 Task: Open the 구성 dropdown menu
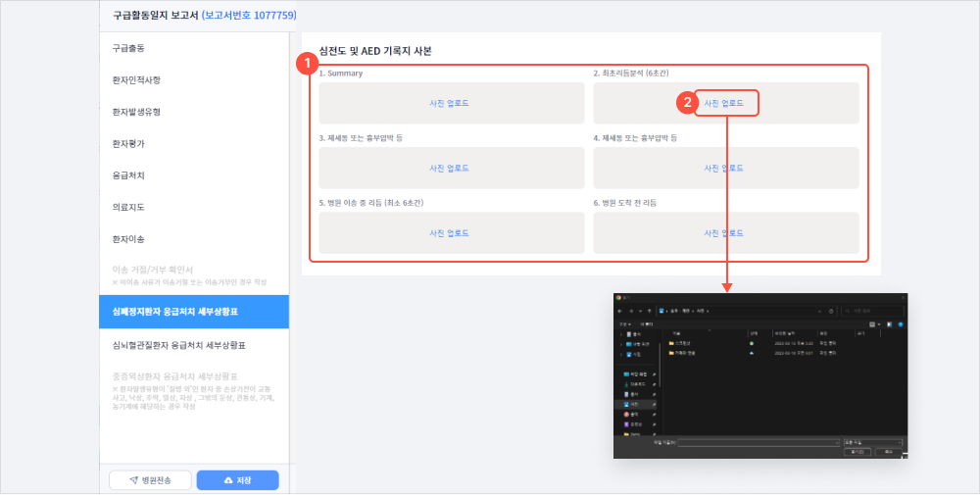[x=625, y=324]
